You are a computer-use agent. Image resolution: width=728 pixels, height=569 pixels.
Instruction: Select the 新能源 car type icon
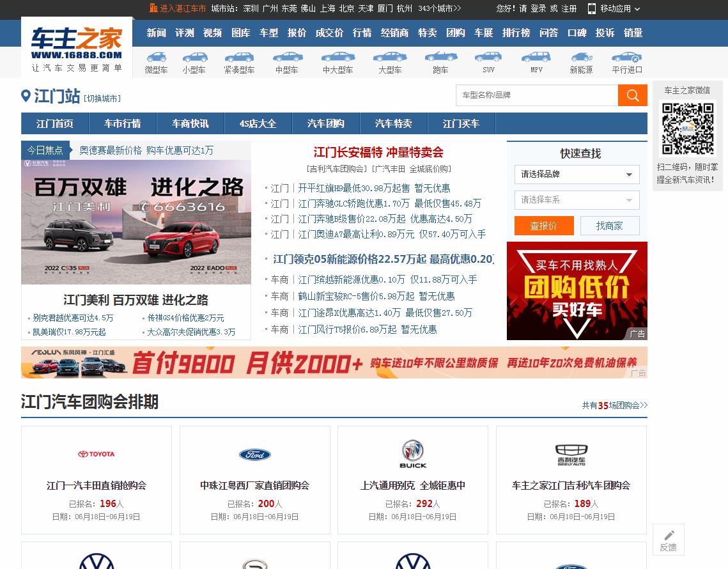point(581,58)
